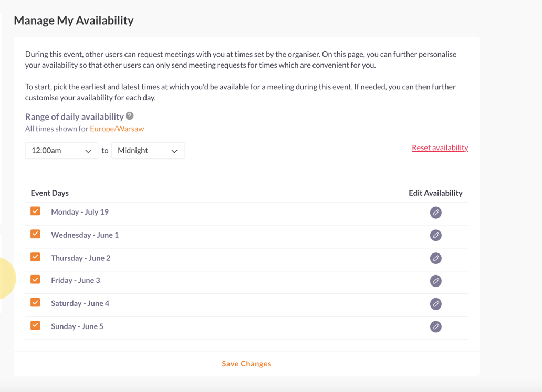Select the edit pencil icon for Friday - June 3
The width and height of the screenshot is (542, 392).
(x=435, y=281)
